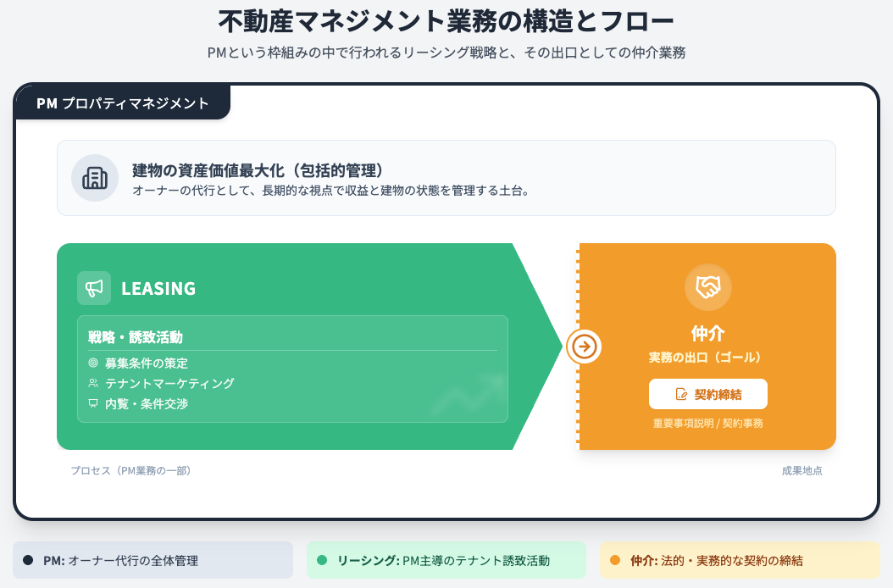The width and height of the screenshot is (893, 588).
Task: Click the dark navy dot in the PM legend
Action: pyautogui.click(x=27, y=560)
